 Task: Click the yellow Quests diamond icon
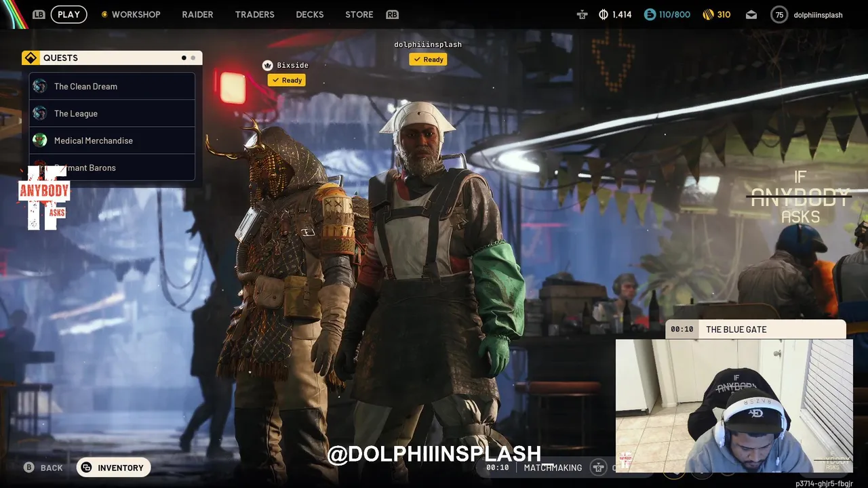(x=31, y=58)
